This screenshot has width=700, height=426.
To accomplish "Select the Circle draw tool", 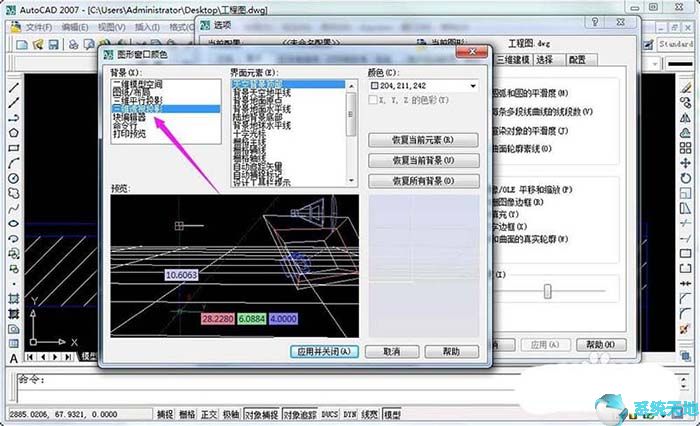I will pyautogui.click(x=14, y=178).
